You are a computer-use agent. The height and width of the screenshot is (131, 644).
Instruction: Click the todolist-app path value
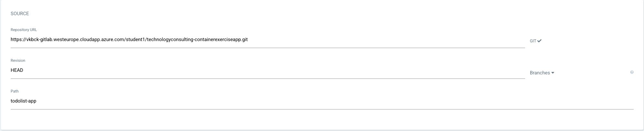(x=23, y=101)
